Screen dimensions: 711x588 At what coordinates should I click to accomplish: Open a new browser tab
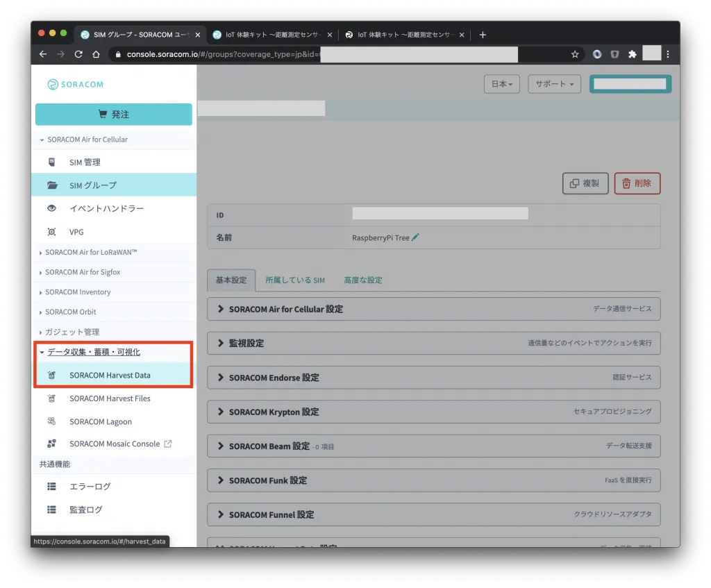click(483, 35)
